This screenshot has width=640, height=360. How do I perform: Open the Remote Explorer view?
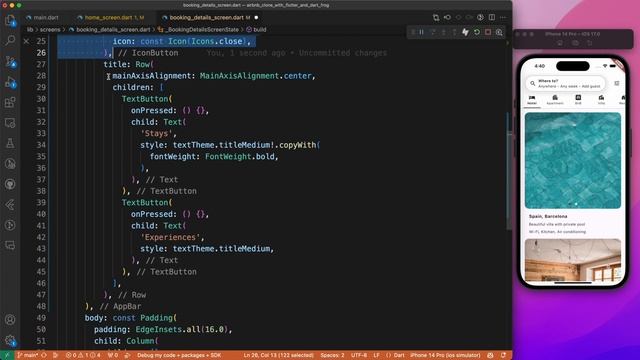point(10,122)
